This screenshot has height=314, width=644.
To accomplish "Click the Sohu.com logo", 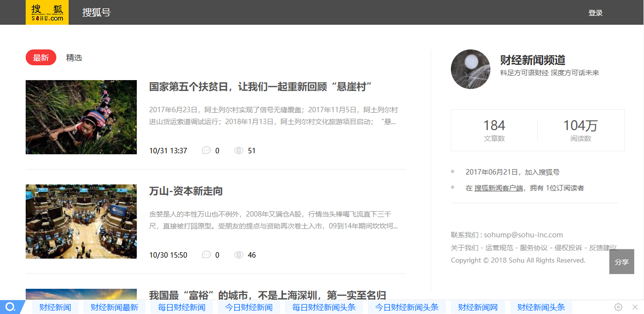I will pyautogui.click(x=47, y=12).
